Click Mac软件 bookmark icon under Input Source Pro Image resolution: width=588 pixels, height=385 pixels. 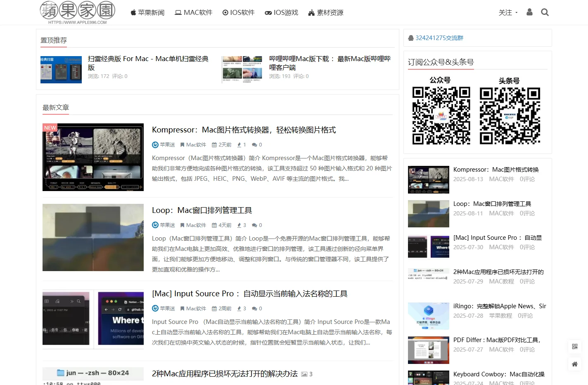[182, 309]
